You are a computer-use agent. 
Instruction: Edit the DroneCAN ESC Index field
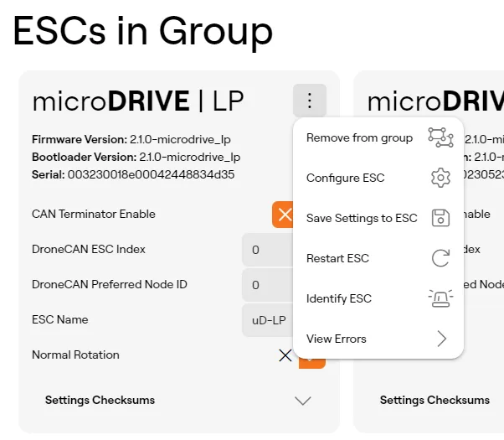(x=267, y=250)
